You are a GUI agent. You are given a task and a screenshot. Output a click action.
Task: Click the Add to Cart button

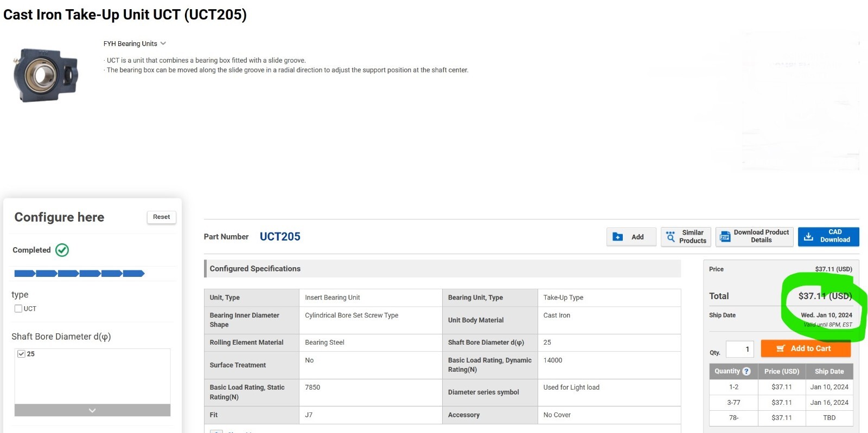click(806, 348)
